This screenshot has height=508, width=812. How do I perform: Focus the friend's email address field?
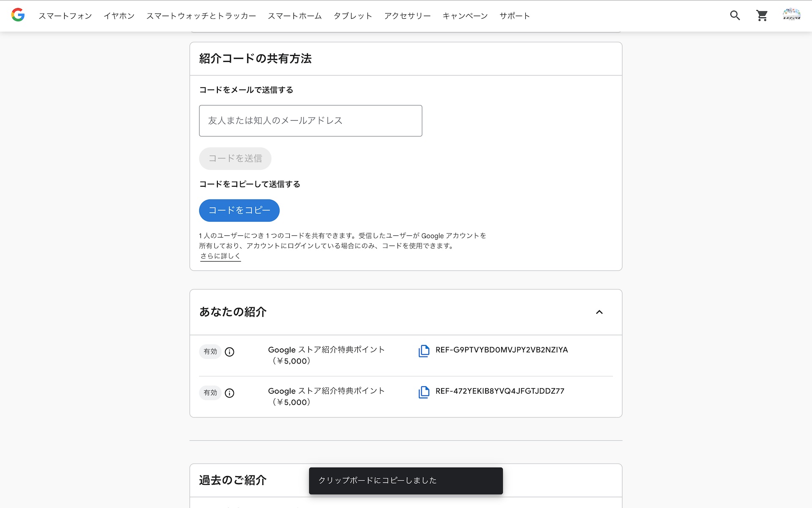click(x=310, y=121)
